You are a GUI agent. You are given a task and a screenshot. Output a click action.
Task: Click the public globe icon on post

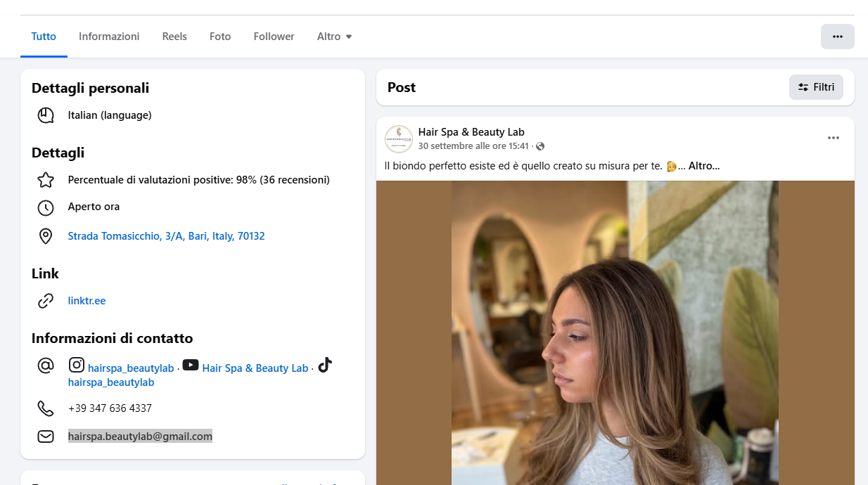tap(540, 146)
